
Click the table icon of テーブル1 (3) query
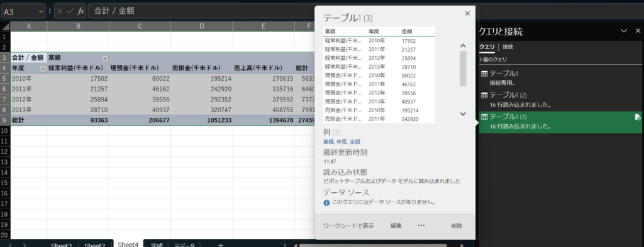pos(484,117)
